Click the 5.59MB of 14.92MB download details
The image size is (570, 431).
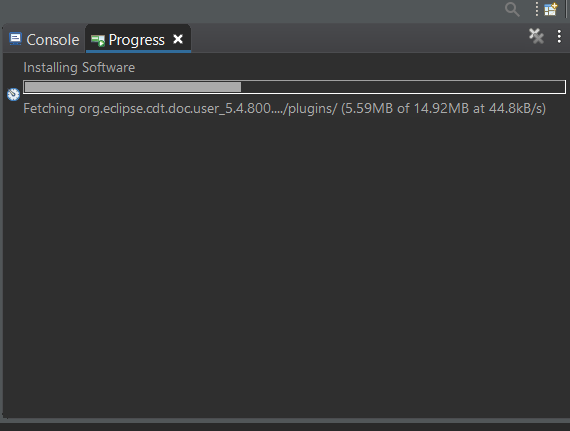click(443, 108)
